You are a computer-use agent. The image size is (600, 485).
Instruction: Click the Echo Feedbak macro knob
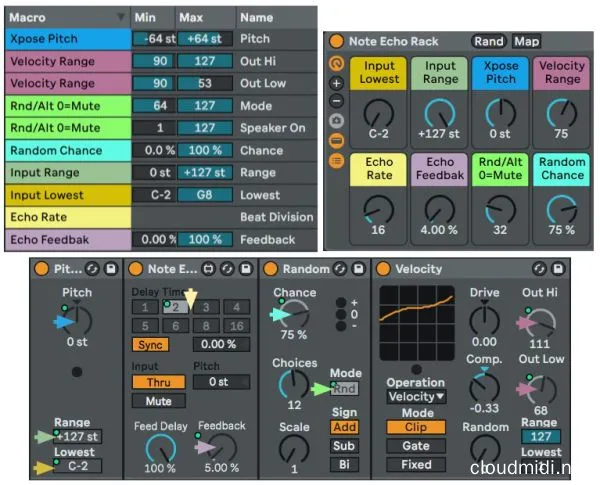click(x=440, y=210)
